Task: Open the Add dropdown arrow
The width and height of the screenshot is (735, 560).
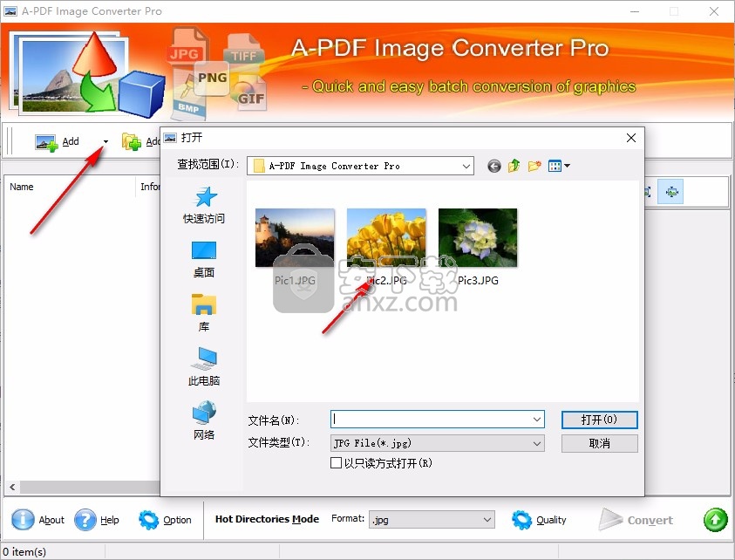Action: (x=106, y=141)
